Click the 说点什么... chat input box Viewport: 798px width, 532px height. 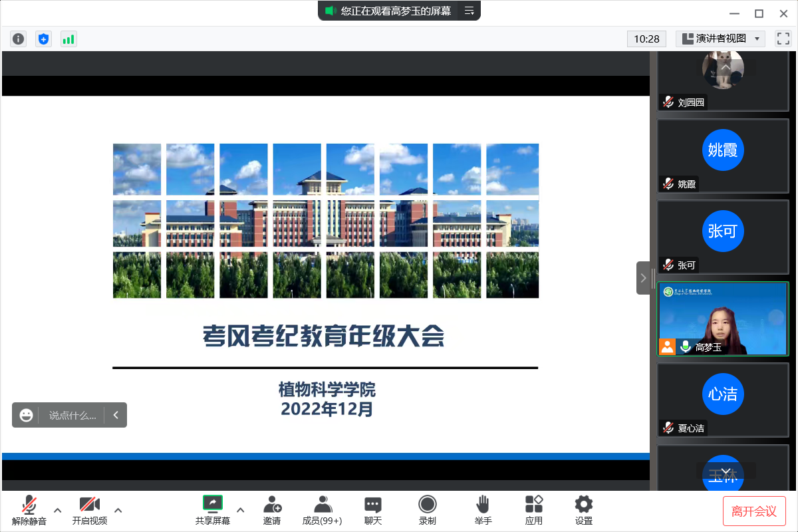point(72,415)
